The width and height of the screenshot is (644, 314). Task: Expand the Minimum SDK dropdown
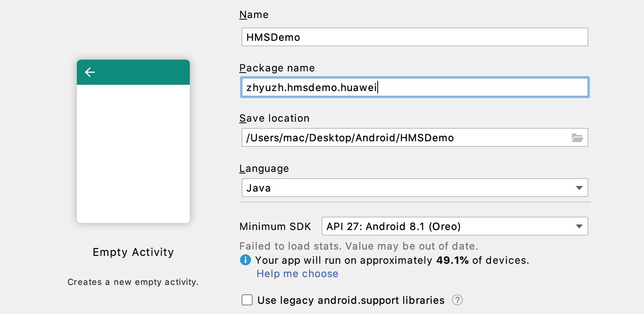click(x=454, y=226)
